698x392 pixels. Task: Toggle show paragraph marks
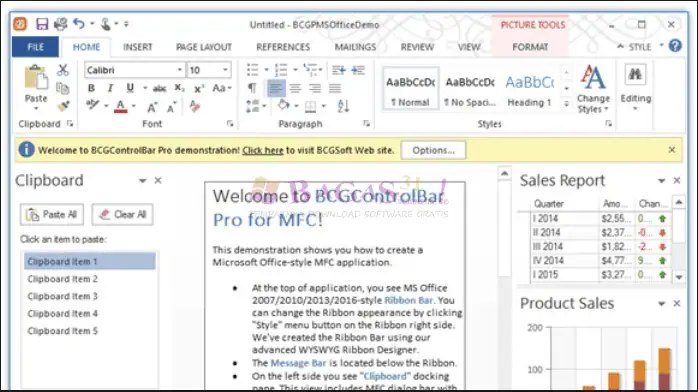click(252, 88)
